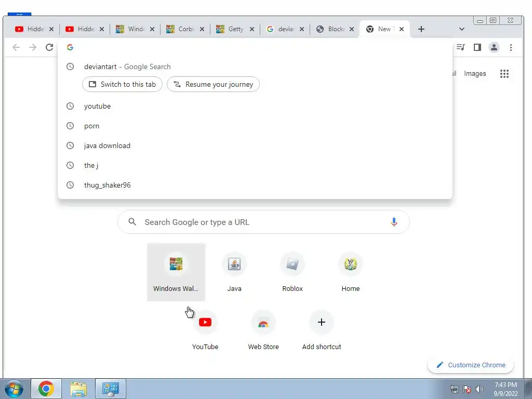Click the taskbar clock showing 7:43 PM
The width and height of the screenshot is (532, 399).
(506, 389)
